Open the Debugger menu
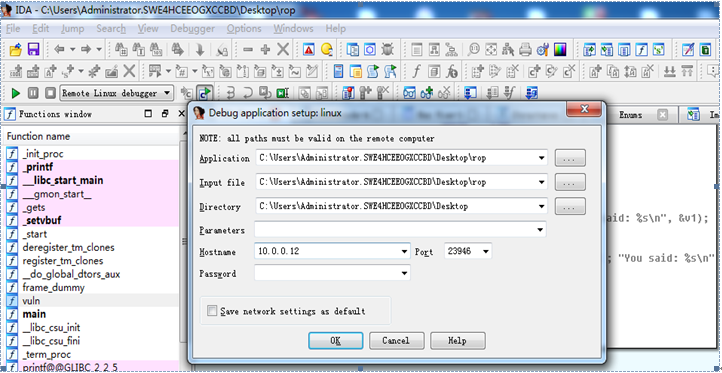 (x=192, y=29)
